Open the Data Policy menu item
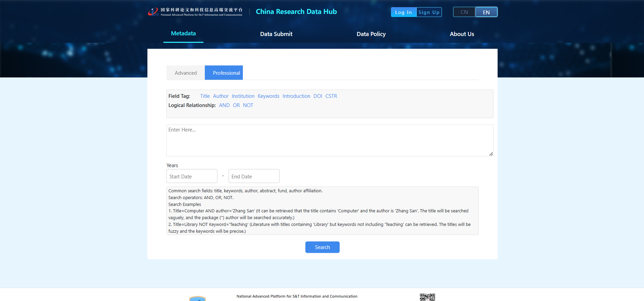 (371, 34)
